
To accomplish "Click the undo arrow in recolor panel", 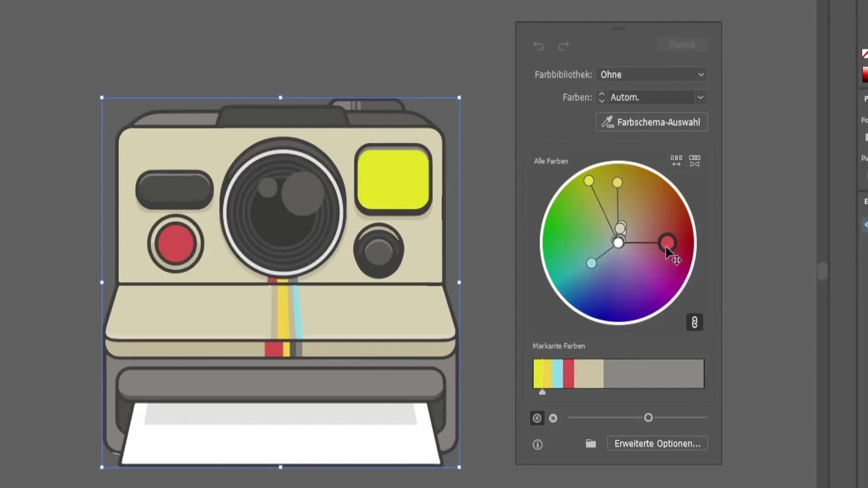I will [538, 46].
